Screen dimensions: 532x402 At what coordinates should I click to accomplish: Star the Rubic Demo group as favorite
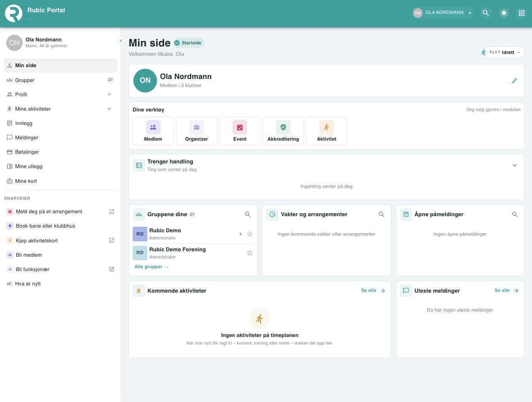coord(249,234)
